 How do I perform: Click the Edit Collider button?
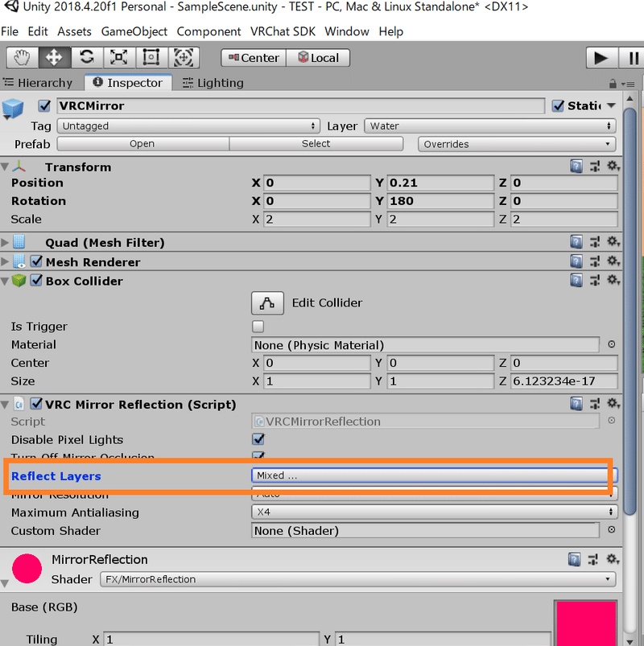267,303
